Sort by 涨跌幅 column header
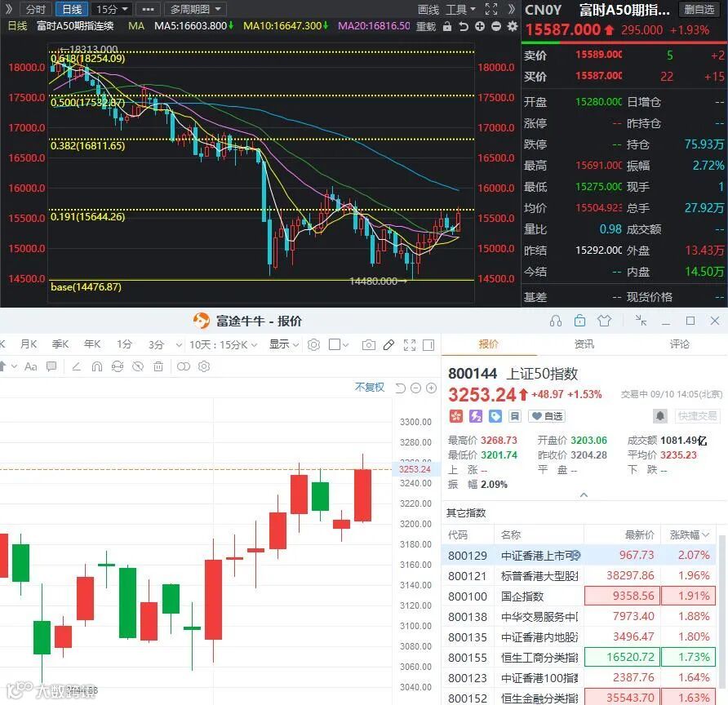This screenshot has height=705, width=728. pos(689,534)
